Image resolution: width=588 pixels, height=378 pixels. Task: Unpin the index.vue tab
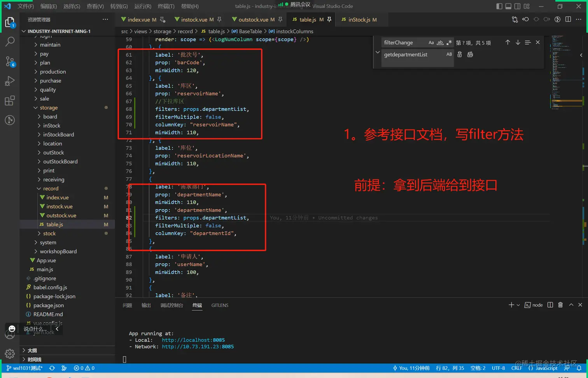click(x=162, y=19)
